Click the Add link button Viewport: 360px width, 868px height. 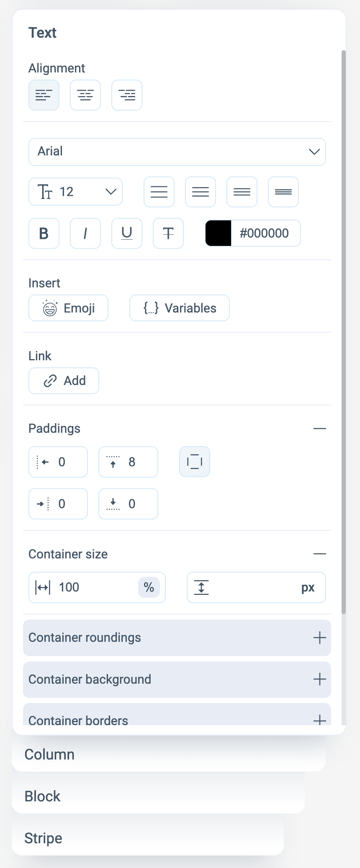pyautogui.click(x=64, y=381)
